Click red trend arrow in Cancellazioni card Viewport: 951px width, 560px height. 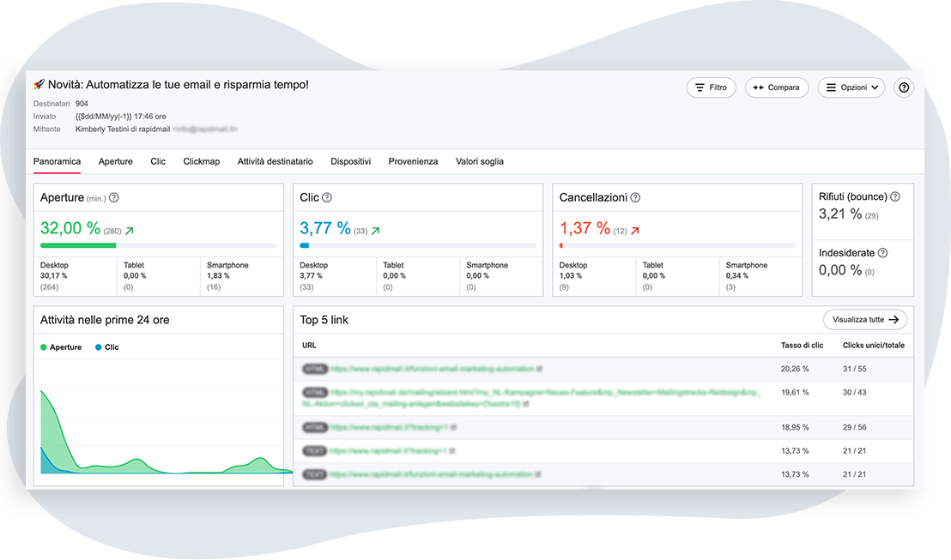click(635, 231)
